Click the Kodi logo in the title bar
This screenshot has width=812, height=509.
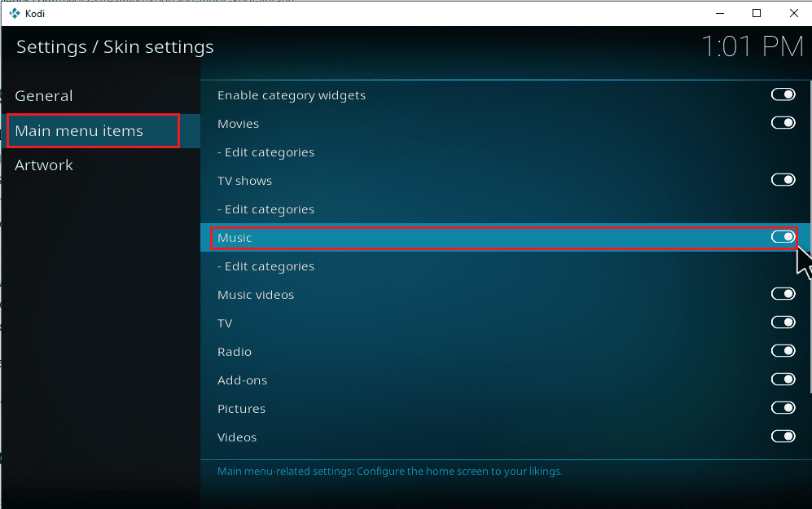click(x=15, y=14)
